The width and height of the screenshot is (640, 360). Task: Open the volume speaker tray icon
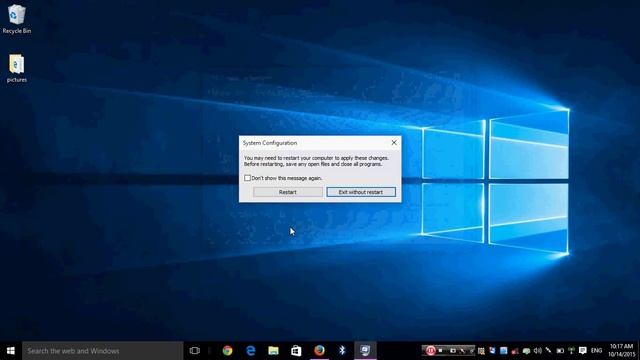[x=538, y=351]
